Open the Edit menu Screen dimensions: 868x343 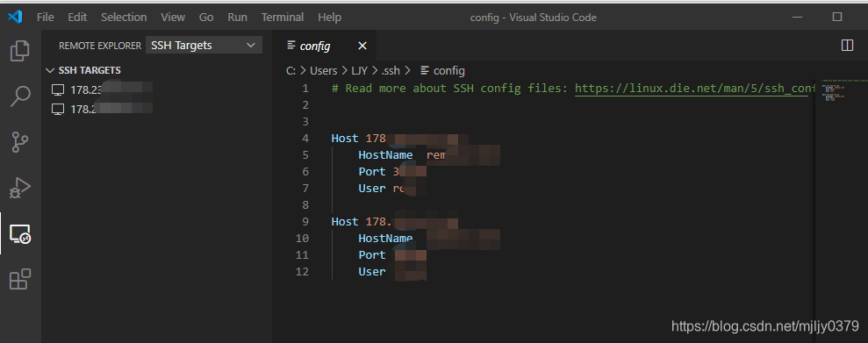pyautogui.click(x=77, y=18)
